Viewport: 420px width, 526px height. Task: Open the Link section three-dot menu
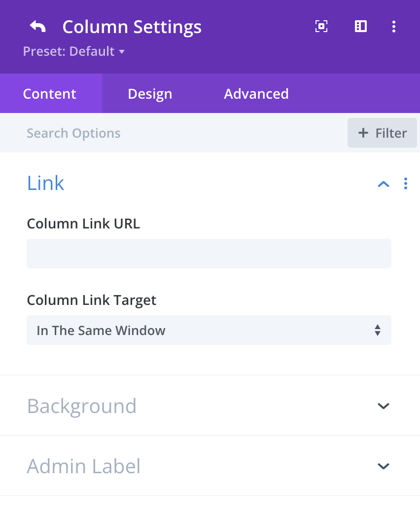406,184
